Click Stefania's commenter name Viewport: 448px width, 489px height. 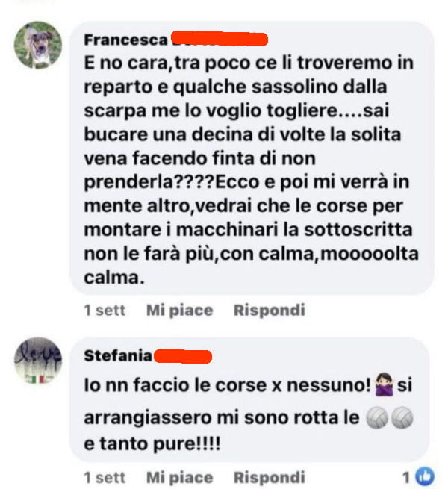[118, 356]
